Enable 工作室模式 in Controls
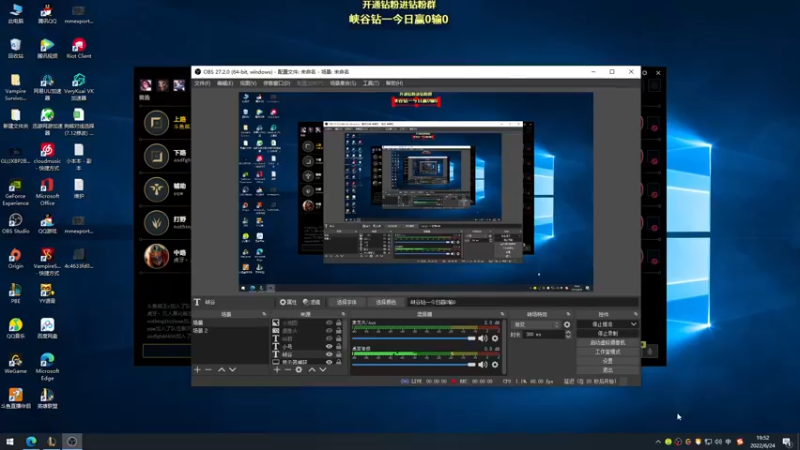Viewport: 800px width, 450px height. (x=608, y=352)
